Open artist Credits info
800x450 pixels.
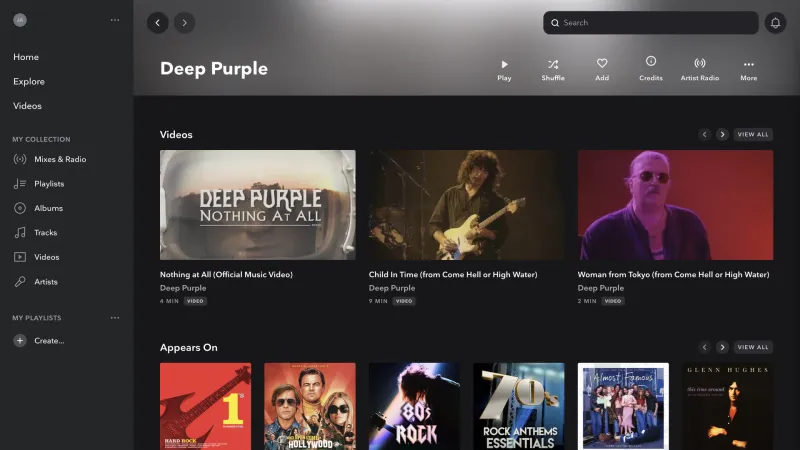tap(651, 69)
